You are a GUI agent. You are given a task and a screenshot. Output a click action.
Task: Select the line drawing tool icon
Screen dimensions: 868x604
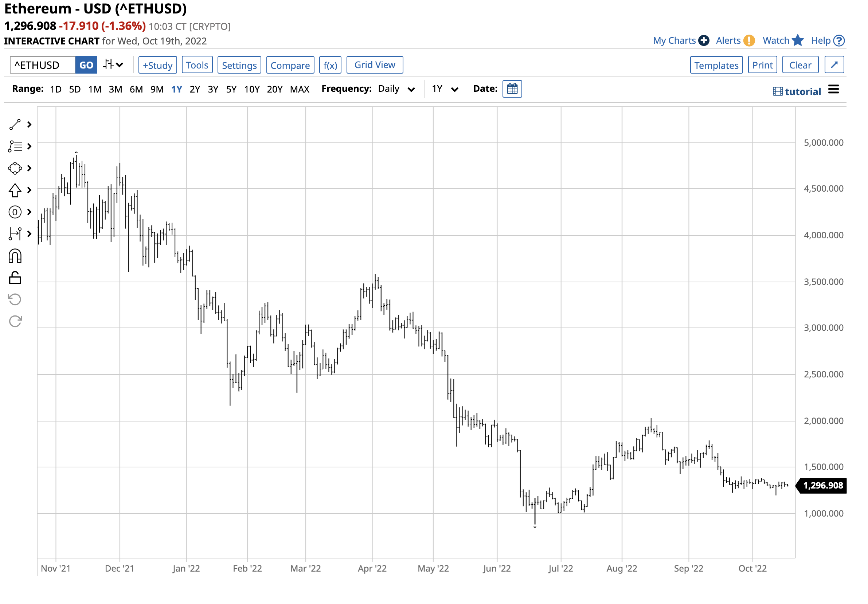click(x=15, y=125)
